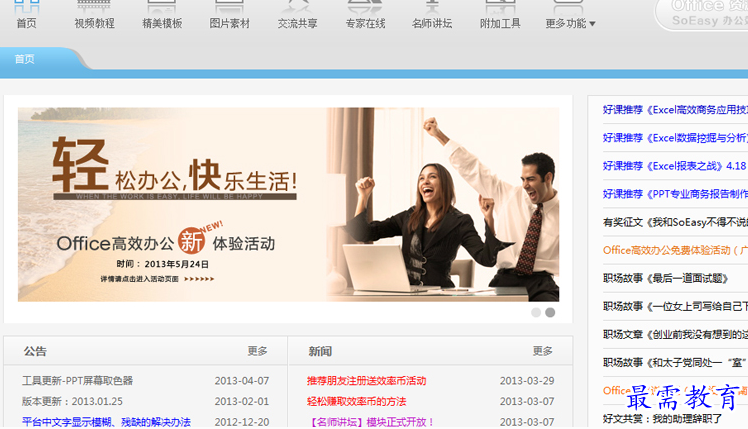Open orange Office高效办公免费体验活动 link

[x=675, y=250]
